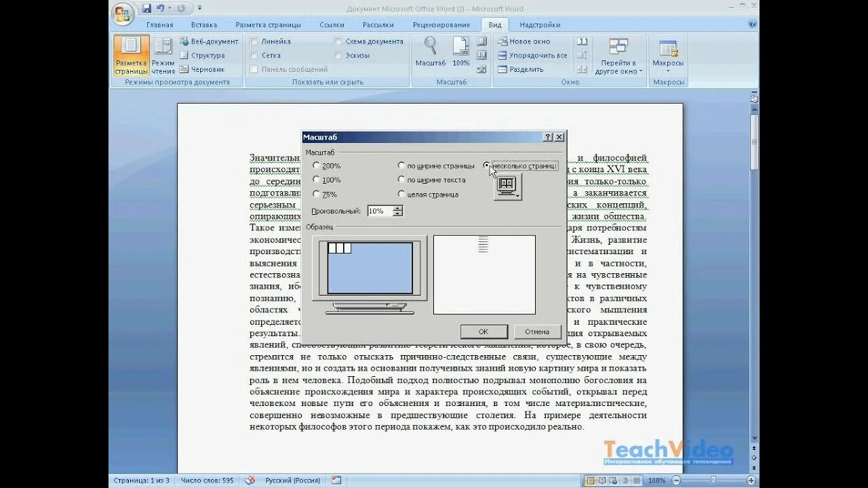Save document via Quick Access toolbar

(146, 8)
